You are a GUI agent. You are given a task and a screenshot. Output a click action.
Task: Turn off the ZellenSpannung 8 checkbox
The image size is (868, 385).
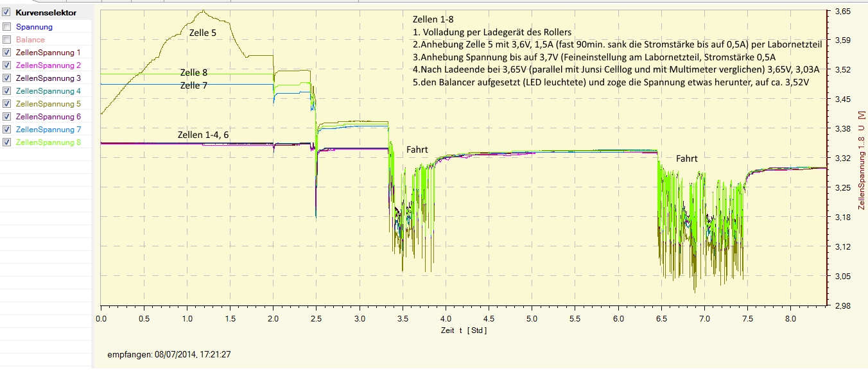pos(7,142)
